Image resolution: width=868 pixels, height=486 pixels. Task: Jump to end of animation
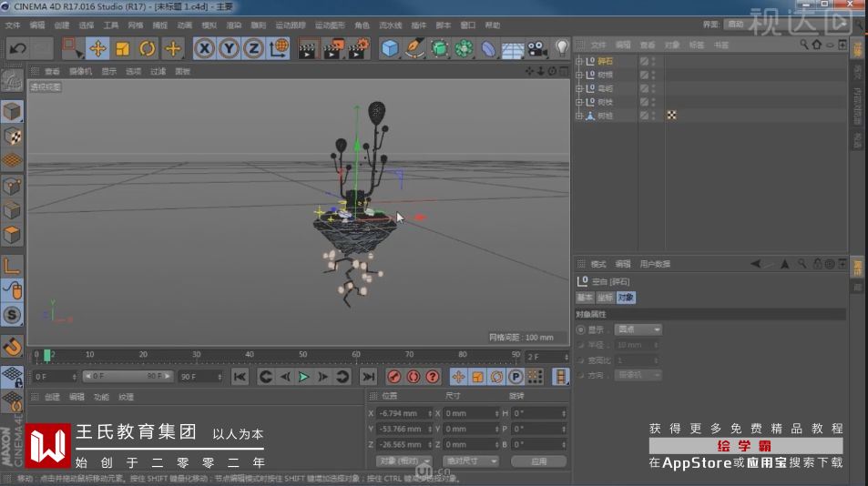[368, 377]
